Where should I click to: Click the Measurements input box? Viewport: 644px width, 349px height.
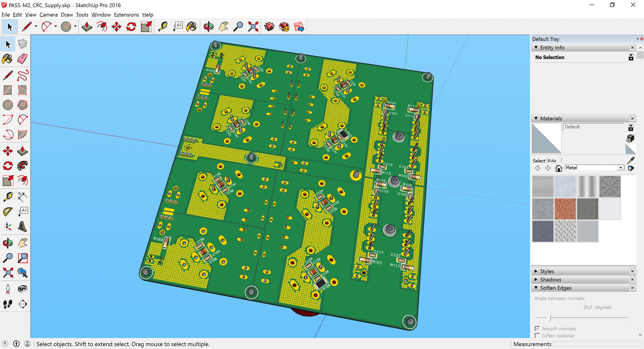click(598, 344)
